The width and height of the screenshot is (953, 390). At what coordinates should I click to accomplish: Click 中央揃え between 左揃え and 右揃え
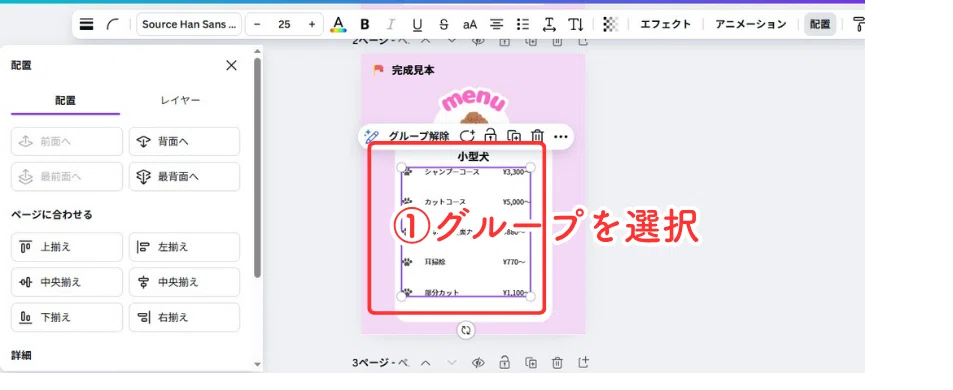coord(184,282)
